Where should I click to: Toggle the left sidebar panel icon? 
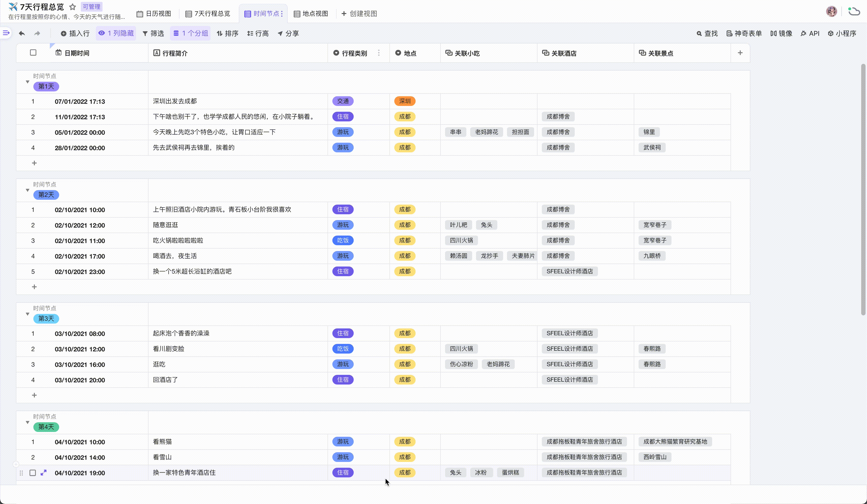[6, 33]
